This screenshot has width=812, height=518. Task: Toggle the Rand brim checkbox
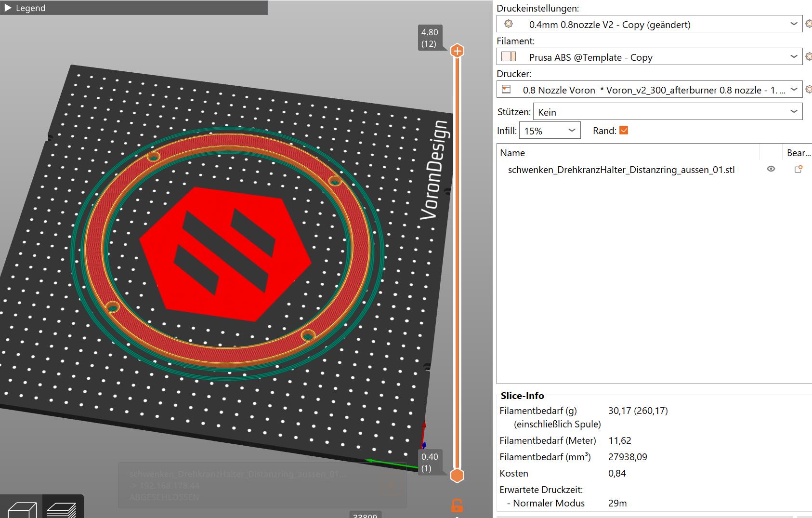[x=624, y=130]
